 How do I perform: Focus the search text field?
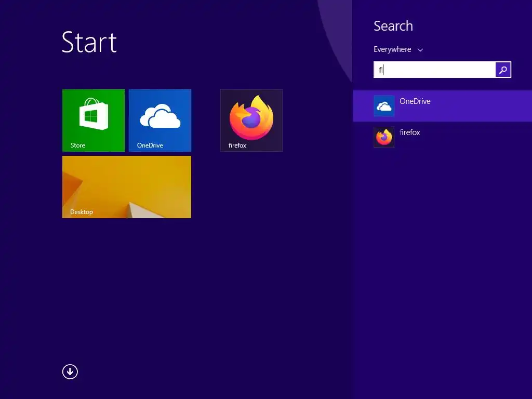click(x=434, y=70)
